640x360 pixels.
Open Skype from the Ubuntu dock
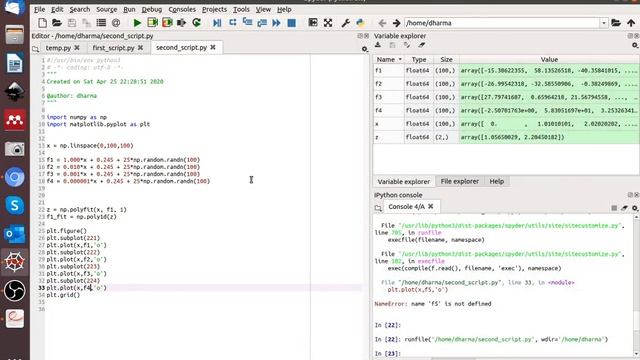(15, 205)
